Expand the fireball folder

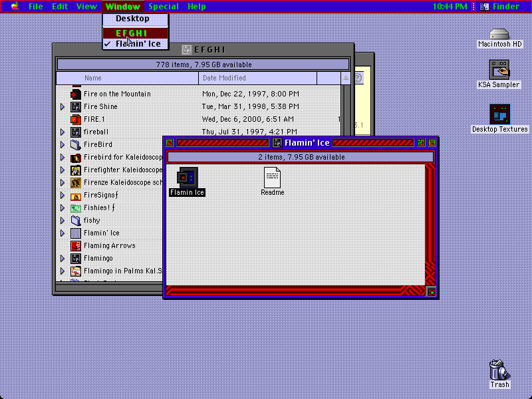[x=63, y=132]
